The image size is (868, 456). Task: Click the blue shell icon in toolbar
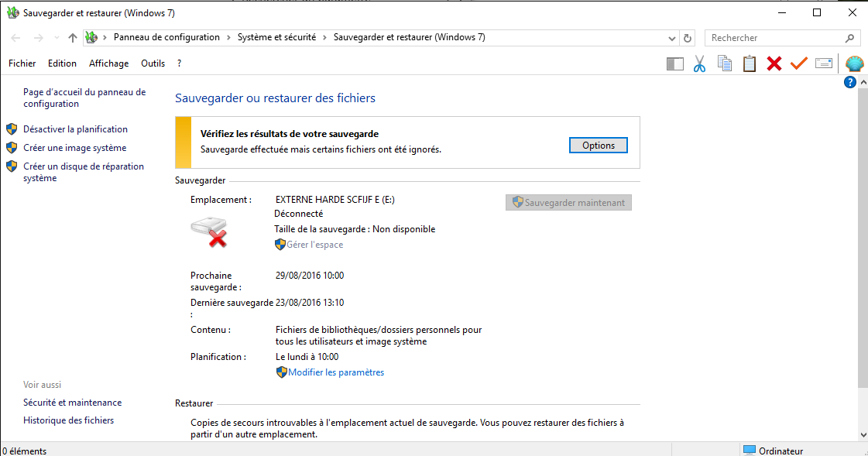point(855,63)
